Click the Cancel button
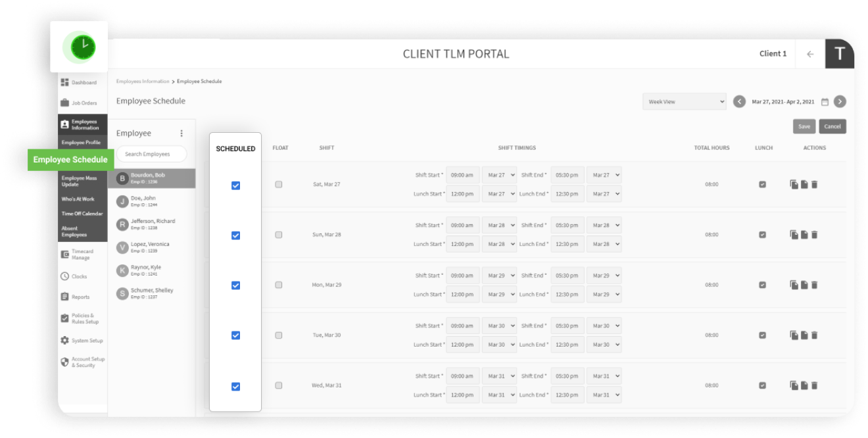 coord(832,127)
